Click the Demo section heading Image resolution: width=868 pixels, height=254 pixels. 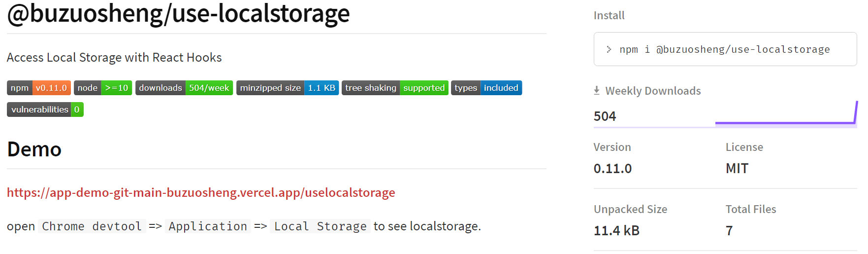34,149
